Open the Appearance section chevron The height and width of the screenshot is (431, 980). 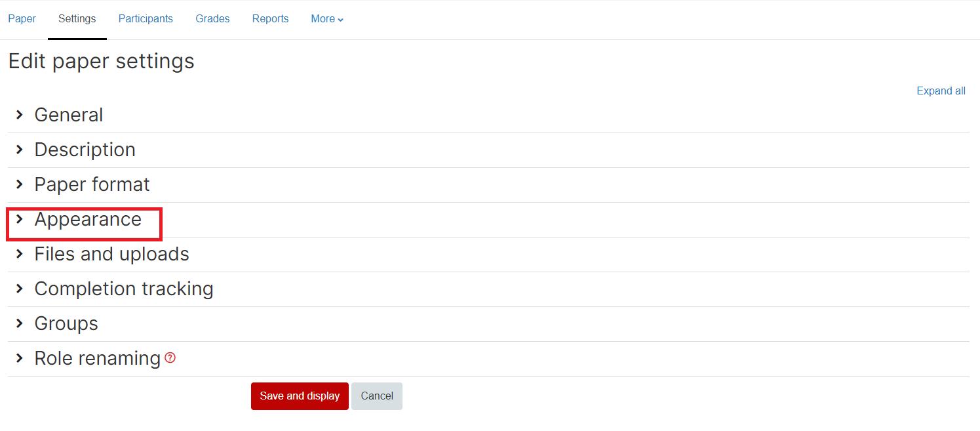click(x=20, y=219)
